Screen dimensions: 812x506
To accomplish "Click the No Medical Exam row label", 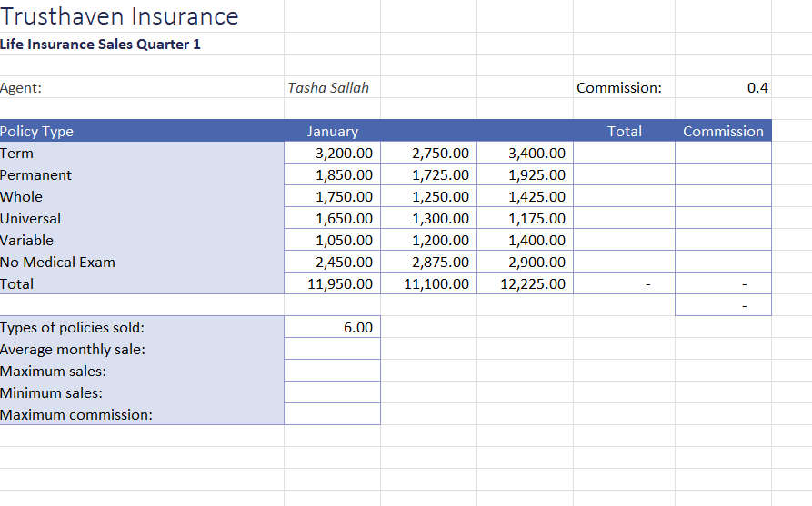I will point(142,262).
